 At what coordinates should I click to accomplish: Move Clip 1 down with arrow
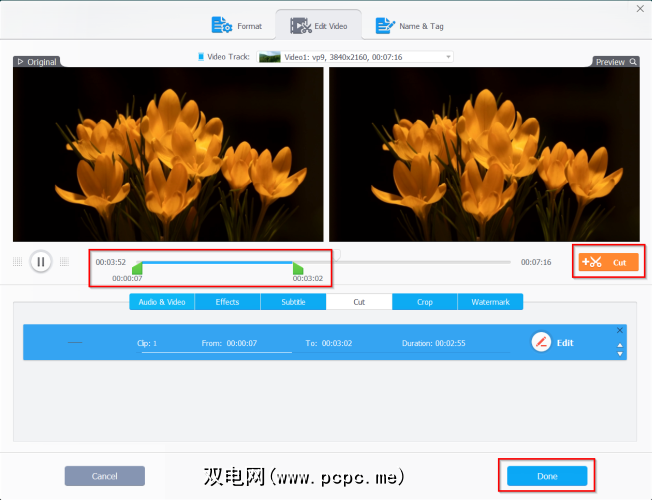point(620,354)
